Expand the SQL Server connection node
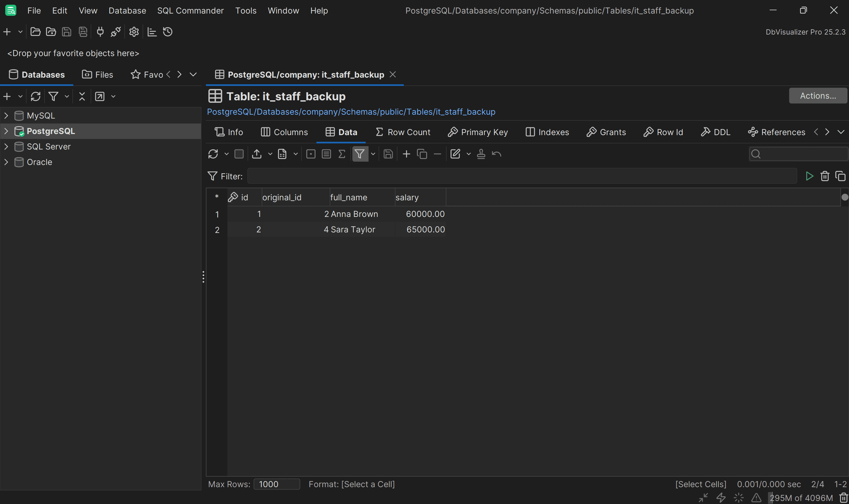849x504 pixels. pyautogui.click(x=6, y=147)
